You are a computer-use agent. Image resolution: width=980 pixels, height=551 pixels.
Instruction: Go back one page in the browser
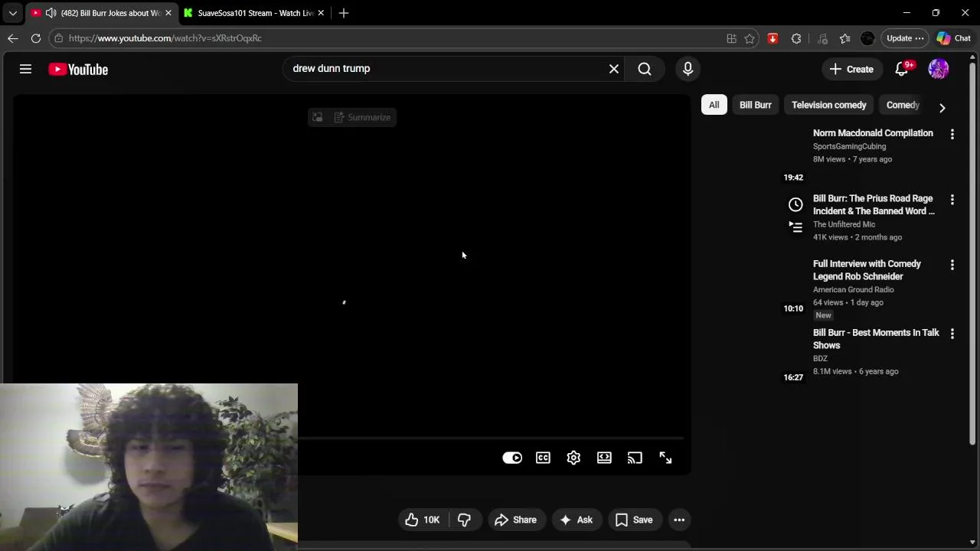[13, 38]
